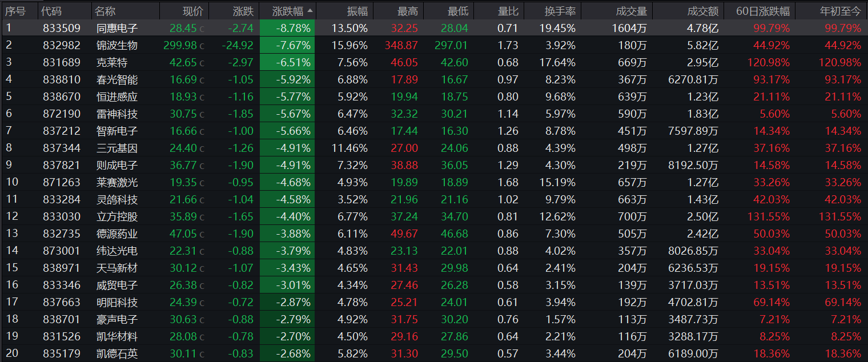Click 德源药业's highest price 49.67
Screen dimensions: 868x362
tap(404, 234)
